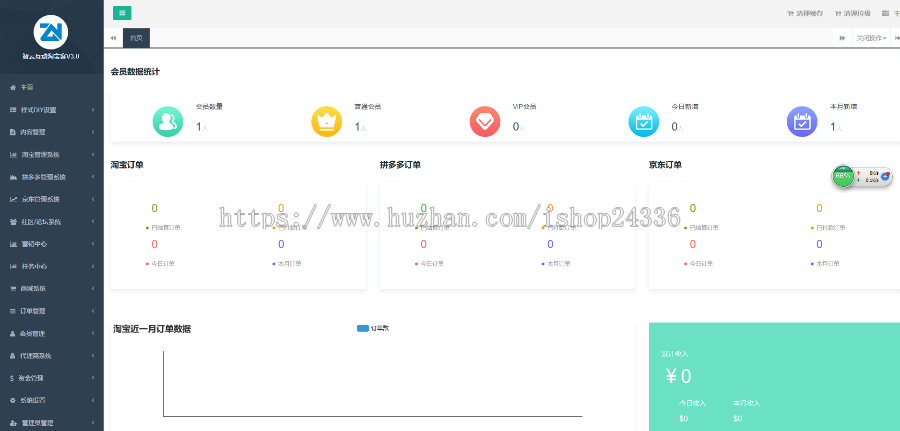Click the 淘宝近一月订单数据 chart title
This screenshot has height=431, width=900.
tap(152, 329)
